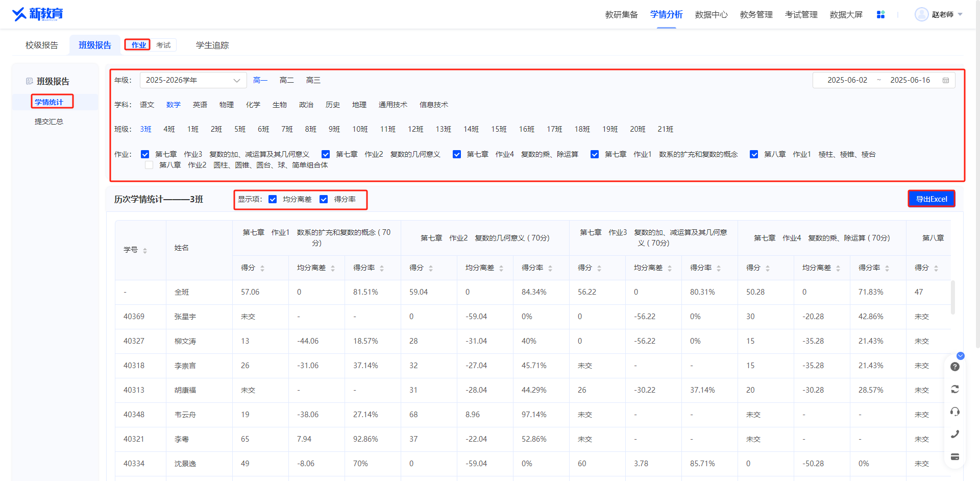Select subject 物理
The width and height of the screenshot is (980, 481).
[x=227, y=105]
